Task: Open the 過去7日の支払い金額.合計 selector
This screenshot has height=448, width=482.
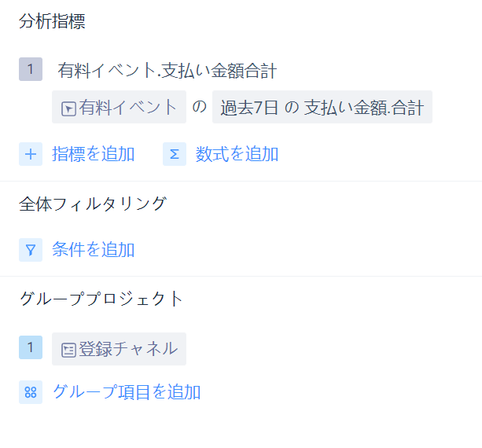Action: (322, 107)
